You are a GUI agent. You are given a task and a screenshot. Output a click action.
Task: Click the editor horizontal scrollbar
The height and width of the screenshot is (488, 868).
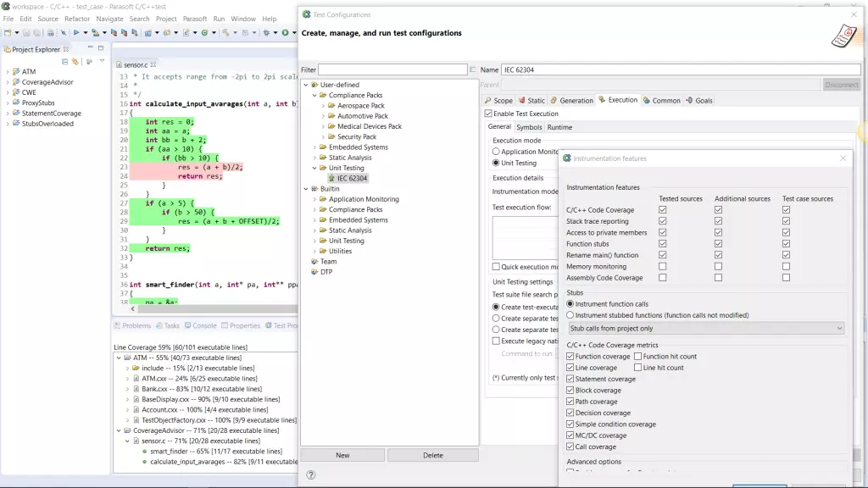point(217,308)
